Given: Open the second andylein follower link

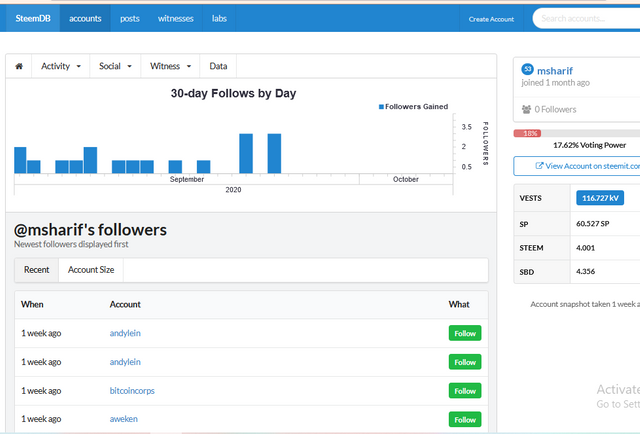Looking at the screenshot, I should coord(125,362).
